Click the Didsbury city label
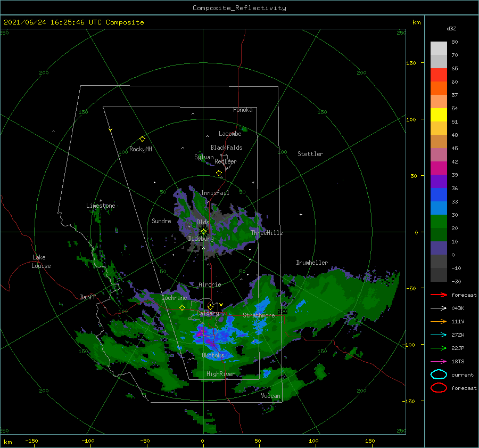This screenshot has width=479, height=448. coord(201,239)
